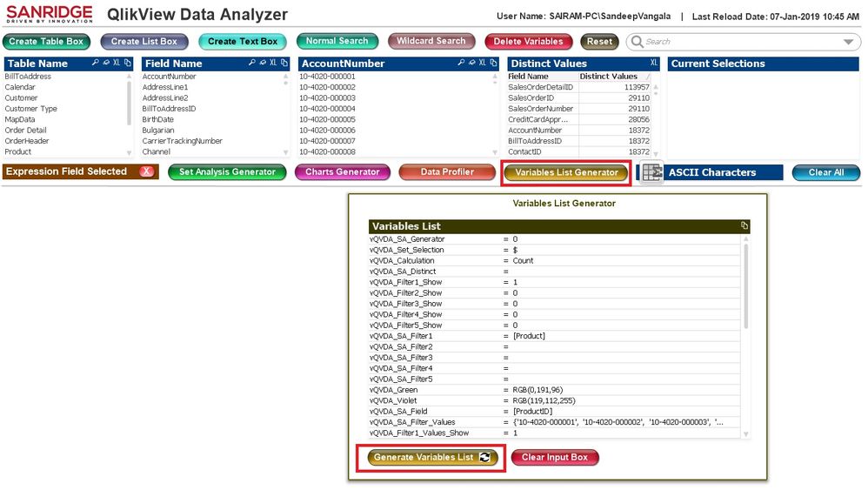Viewport: 868px width, 490px height.
Task: Click the Reset button
Action: 599,42
